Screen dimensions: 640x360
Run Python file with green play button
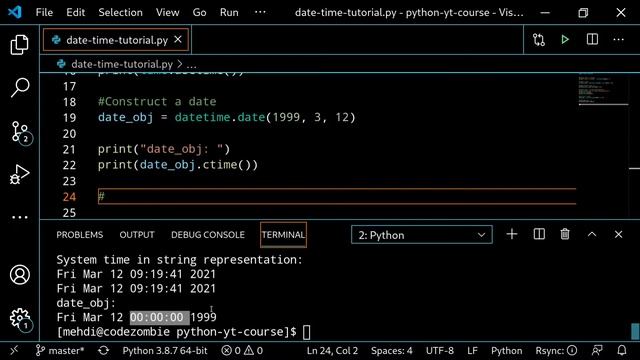pos(565,40)
